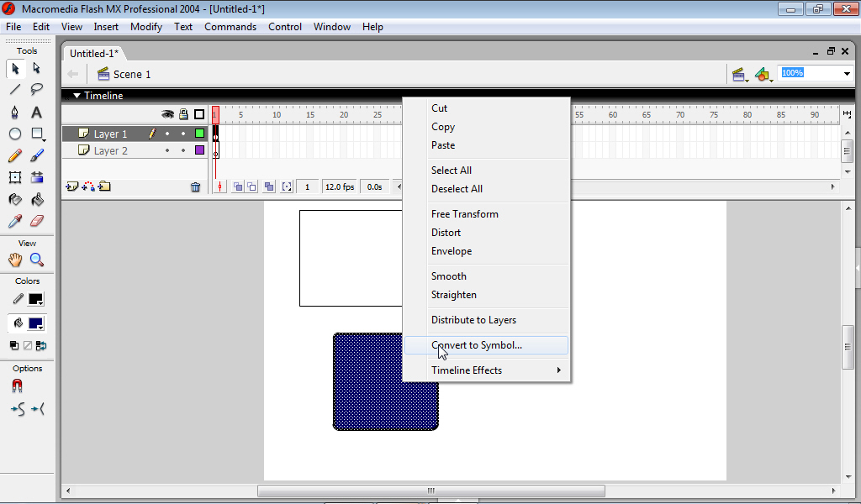861x504 pixels.
Task: Select the Paint Bucket tool
Action: click(x=37, y=199)
